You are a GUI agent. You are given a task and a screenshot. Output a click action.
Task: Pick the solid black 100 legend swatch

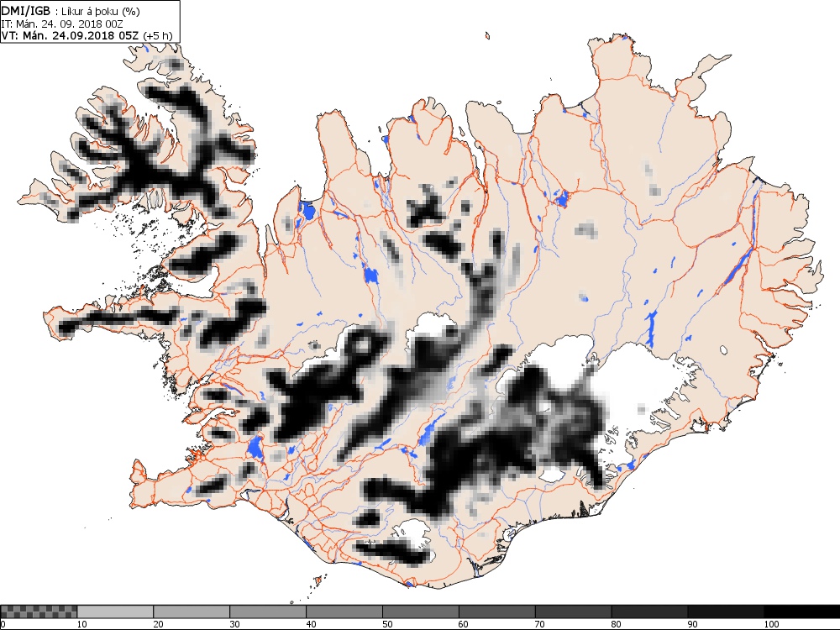[802, 612]
